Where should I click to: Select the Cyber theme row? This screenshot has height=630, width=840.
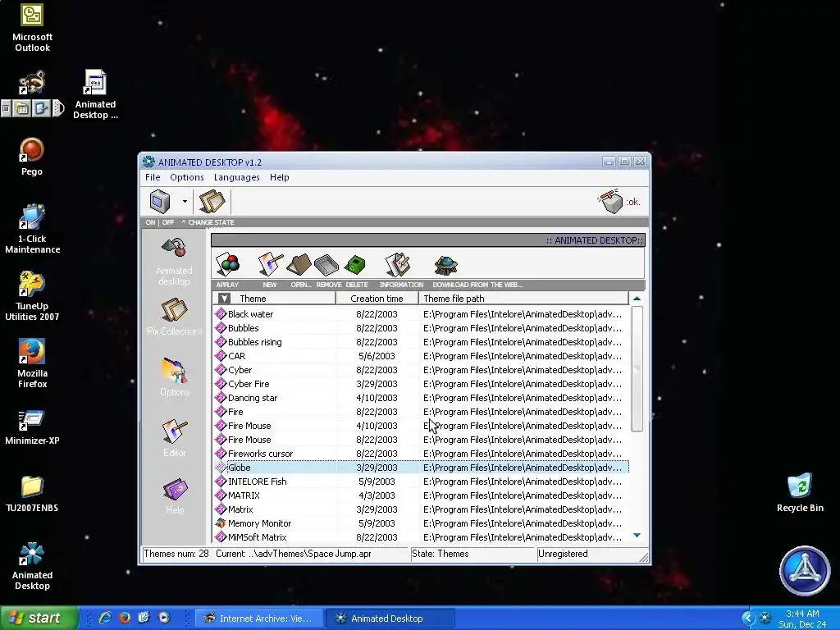[x=421, y=370]
